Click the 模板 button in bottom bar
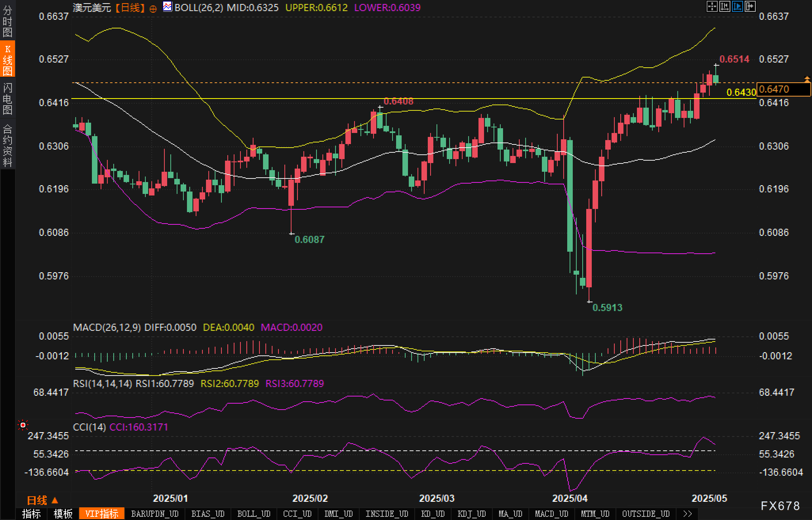The image size is (812, 520). coord(63,514)
